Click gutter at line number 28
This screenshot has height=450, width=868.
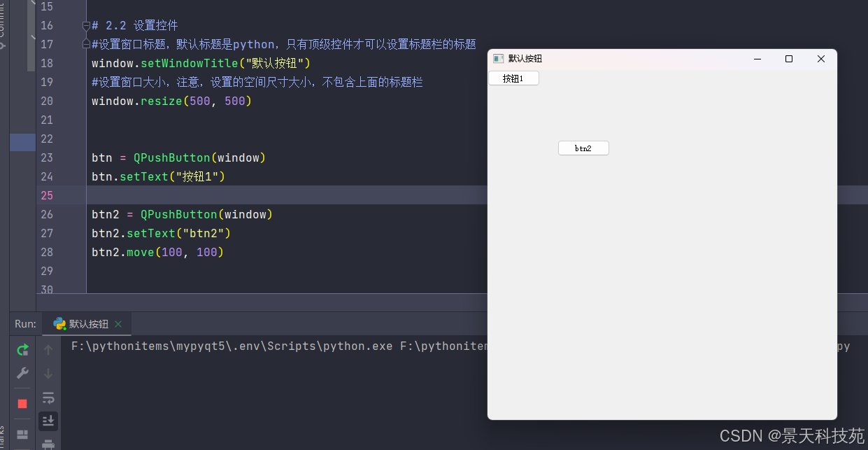click(x=46, y=252)
